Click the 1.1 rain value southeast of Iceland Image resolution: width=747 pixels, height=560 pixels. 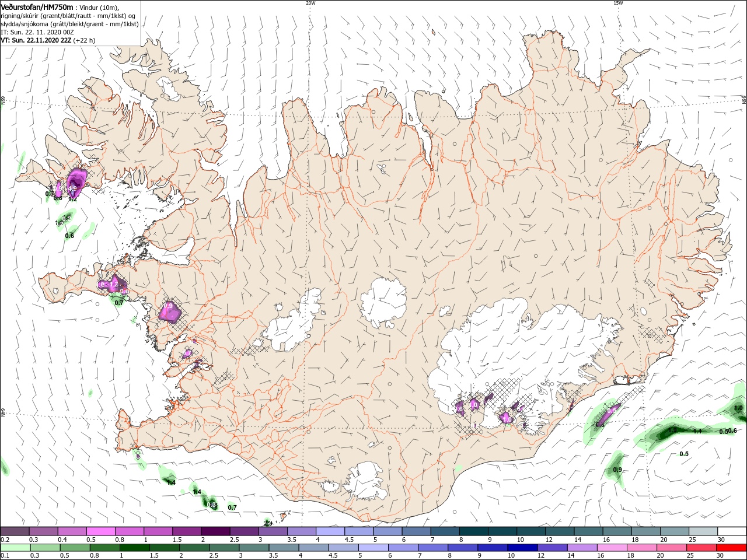(697, 431)
